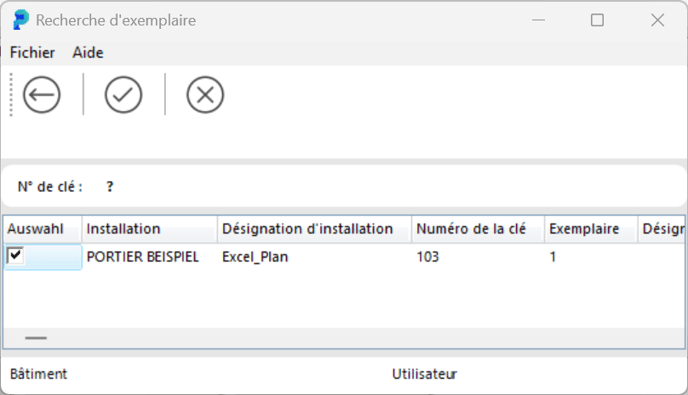688x395 pixels.
Task: Select the PORTIER BEISPIEL installation cell
Action: click(x=150, y=257)
